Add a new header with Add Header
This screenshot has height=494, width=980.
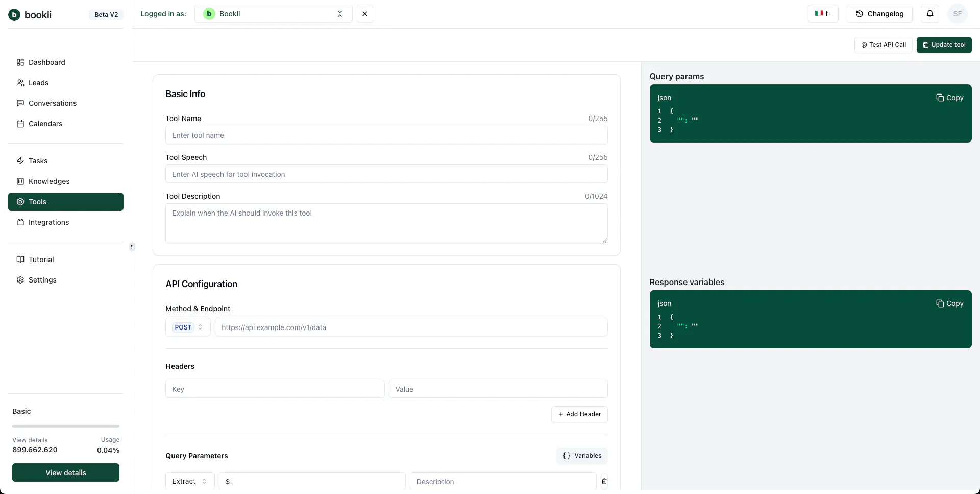(579, 414)
